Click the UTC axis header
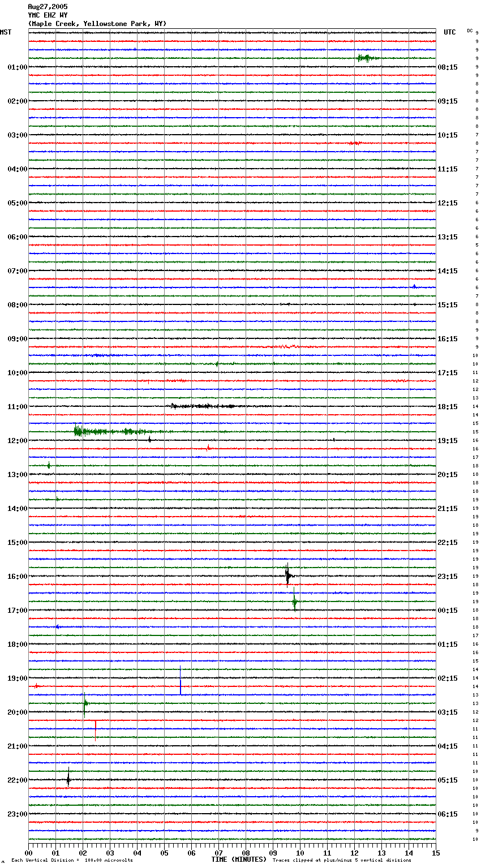481x868 pixels. coord(450,32)
